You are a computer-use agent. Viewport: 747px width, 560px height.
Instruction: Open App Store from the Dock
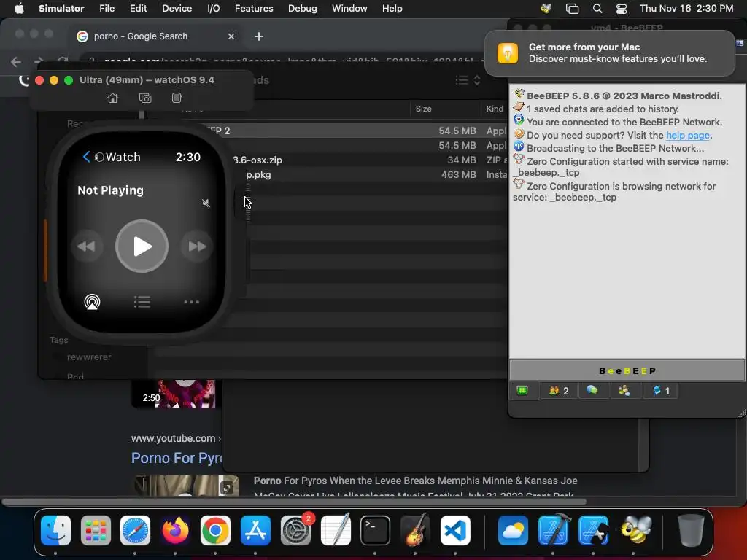255,531
